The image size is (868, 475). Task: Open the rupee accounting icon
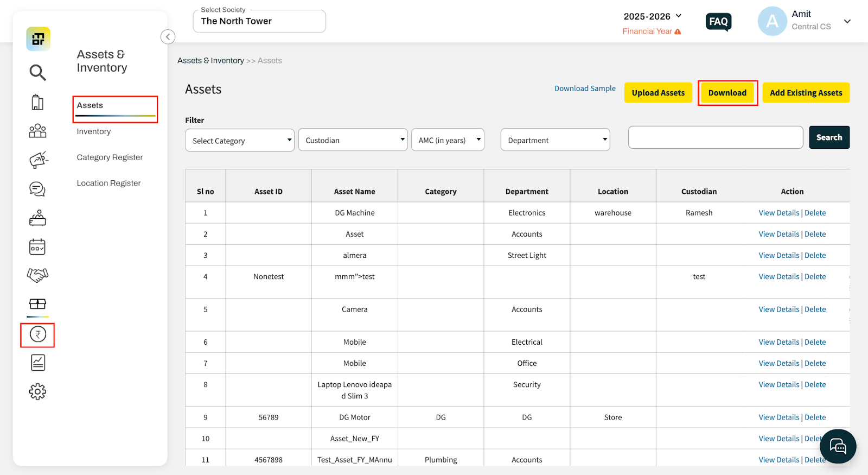pos(38,334)
